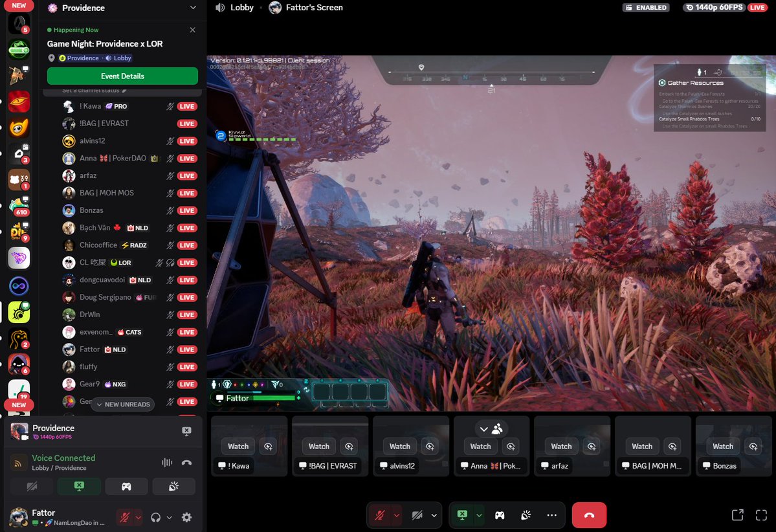Expand the Providence server menu chevron
776x532 pixels.
coord(193,7)
